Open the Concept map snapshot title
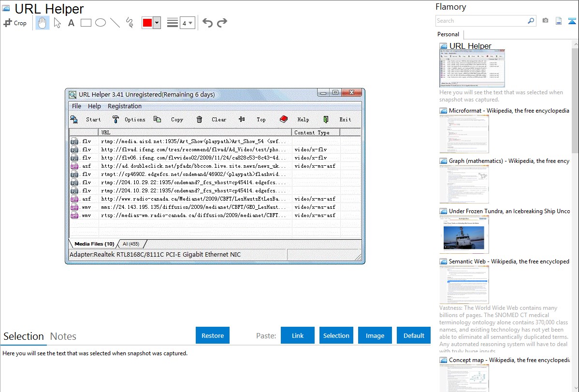Viewport: 579px width, 392px height. point(509,360)
